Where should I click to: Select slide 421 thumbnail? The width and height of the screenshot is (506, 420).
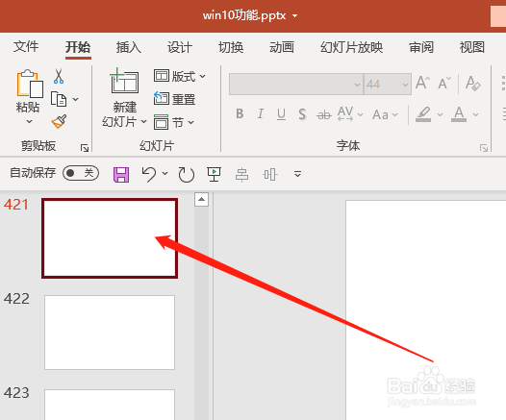click(110, 238)
